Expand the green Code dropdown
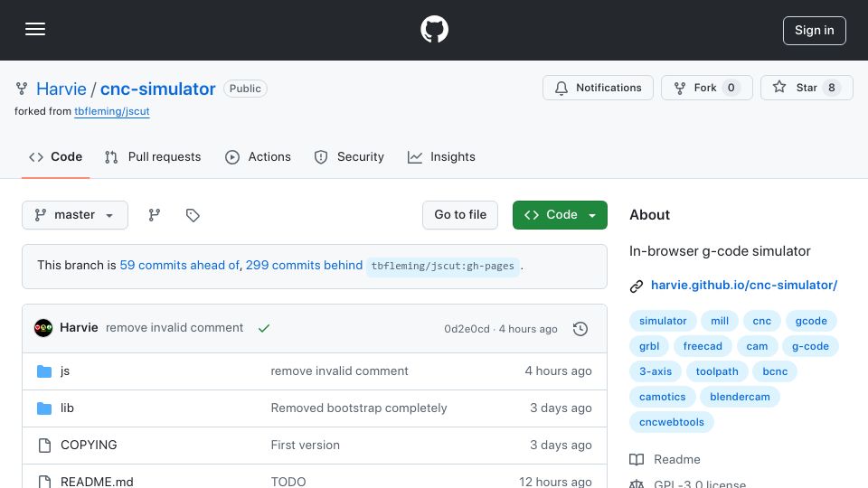 pyautogui.click(x=560, y=215)
